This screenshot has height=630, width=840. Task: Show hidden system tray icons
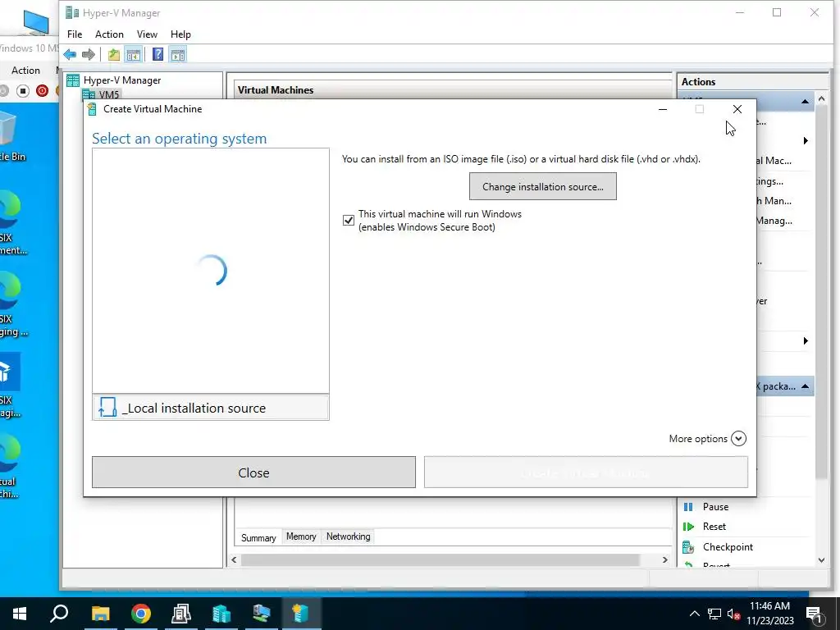point(694,614)
